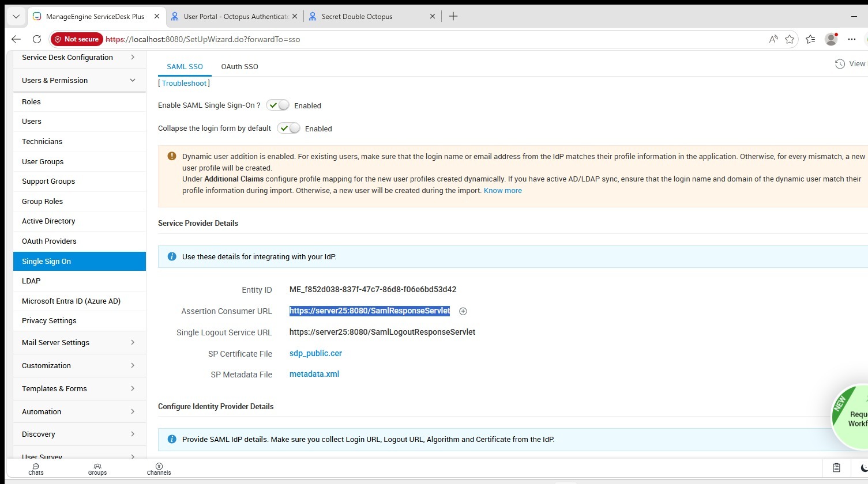Viewport: 868px width, 484px height.
Task: Click the Not secure site info badge
Action: point(77,39)
